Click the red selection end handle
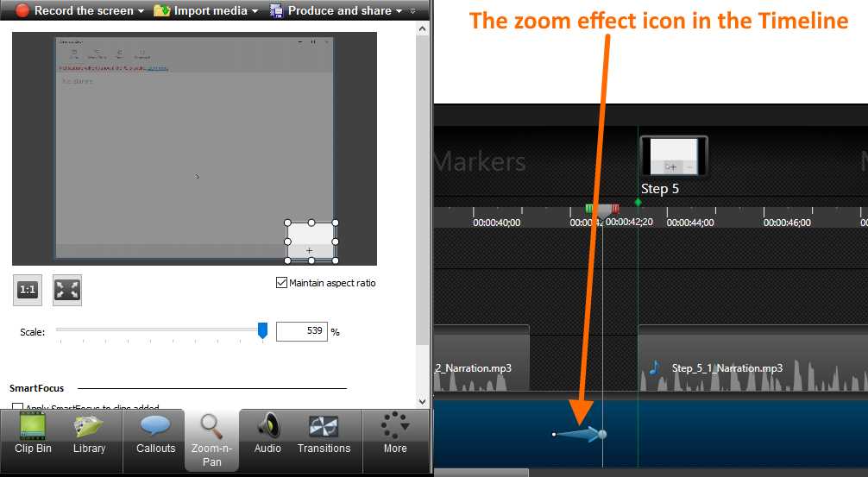The height and width of the screenshot is (477, 868). click(615, 208)
